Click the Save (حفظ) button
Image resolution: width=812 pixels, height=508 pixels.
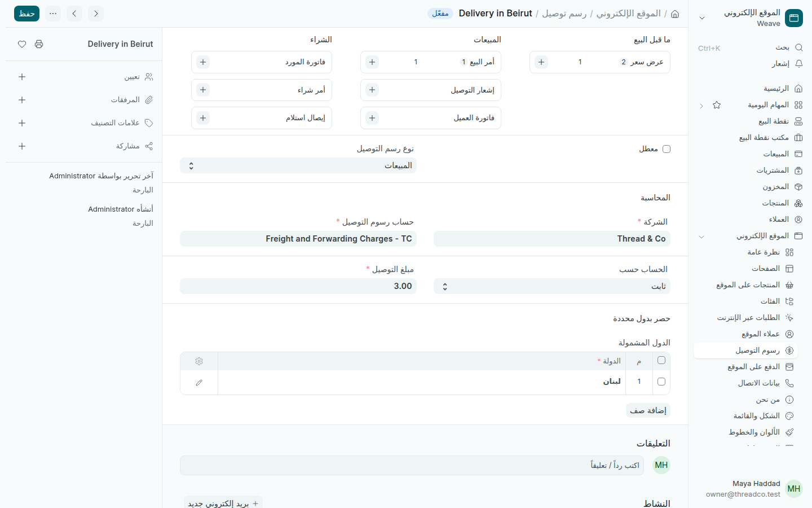pos(27,14)
